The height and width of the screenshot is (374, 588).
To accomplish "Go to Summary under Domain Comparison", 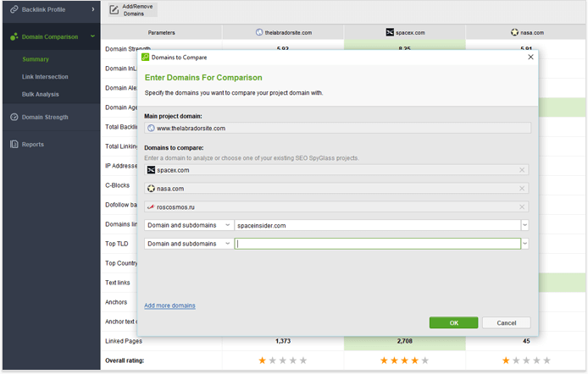I will pos(36,59).
